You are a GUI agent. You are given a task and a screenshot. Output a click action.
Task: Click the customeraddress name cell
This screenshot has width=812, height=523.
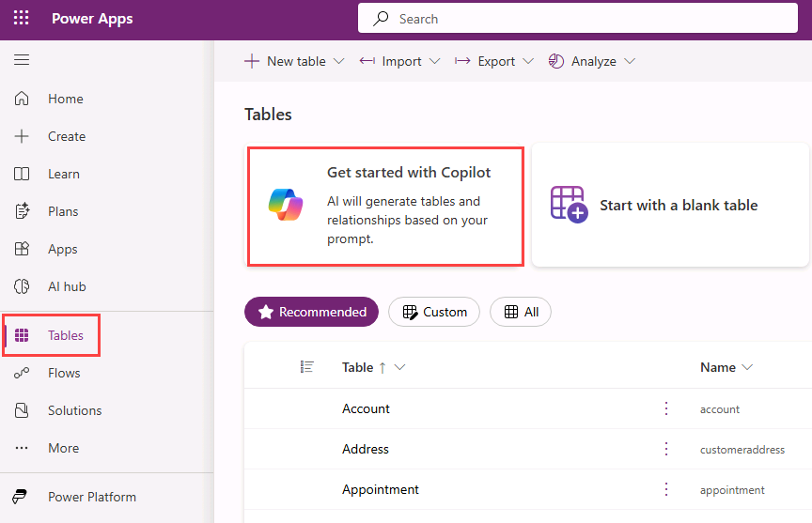(742, 450)
